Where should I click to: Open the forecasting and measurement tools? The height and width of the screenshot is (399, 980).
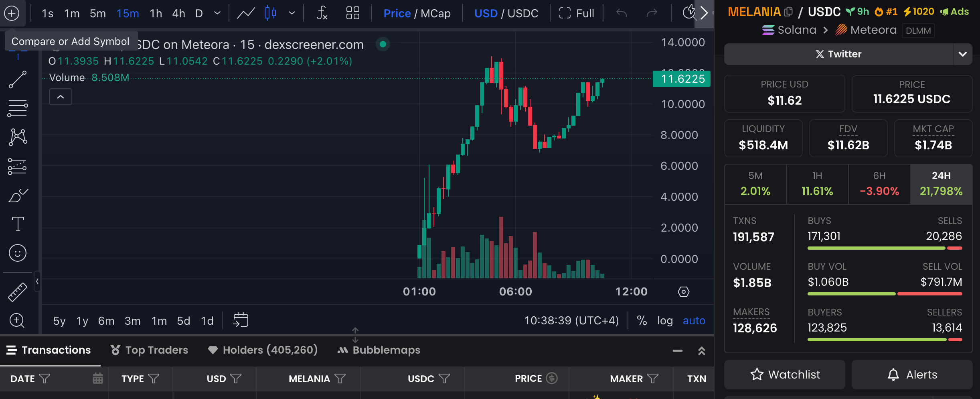click(x=18, y=167)
